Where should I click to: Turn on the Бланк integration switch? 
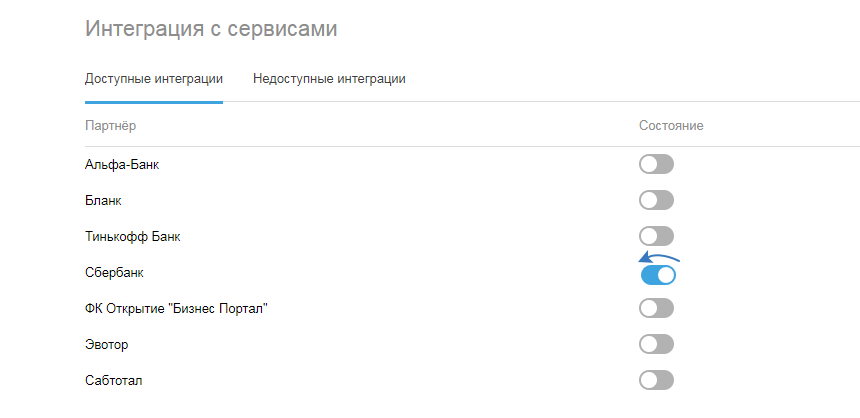click(x=657, y=200)
